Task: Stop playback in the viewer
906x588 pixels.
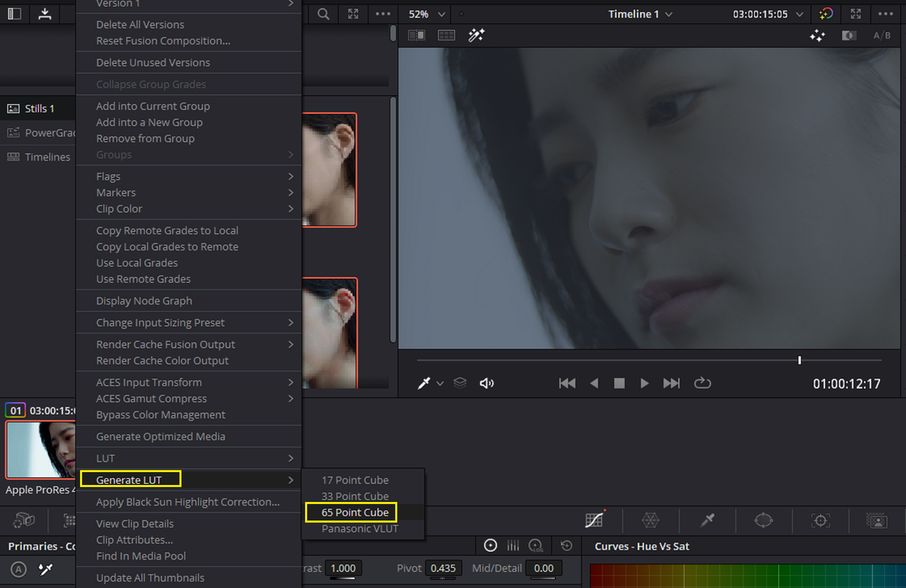Action: click(619, 383)
